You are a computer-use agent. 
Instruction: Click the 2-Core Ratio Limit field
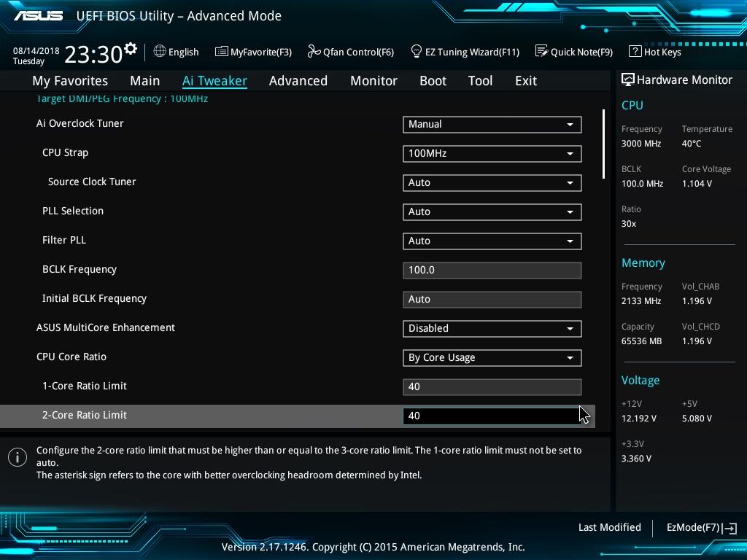[492, 416]
